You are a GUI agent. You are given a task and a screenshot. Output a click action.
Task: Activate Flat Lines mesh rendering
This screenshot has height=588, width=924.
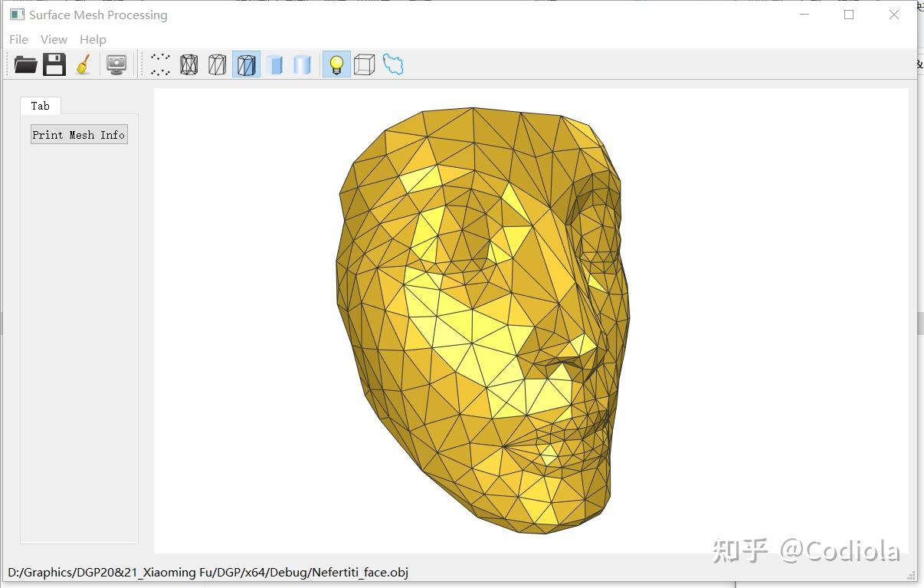click(x=245, y=64)
